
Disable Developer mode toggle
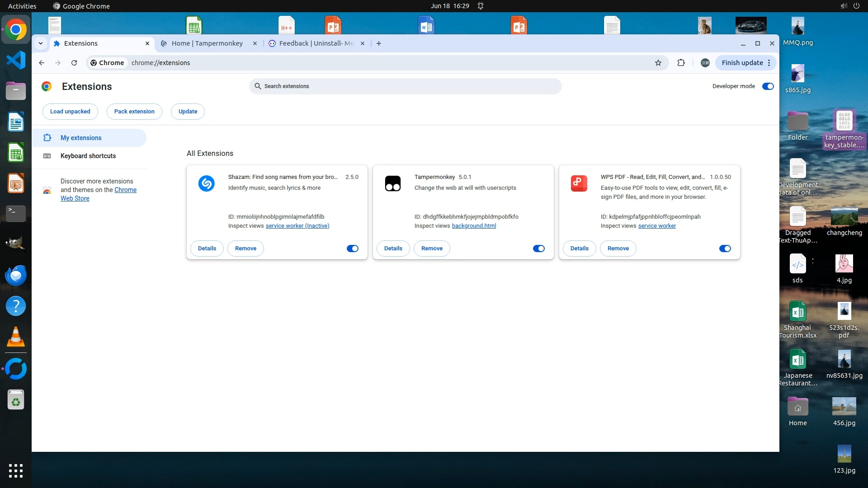pos(768,86)
